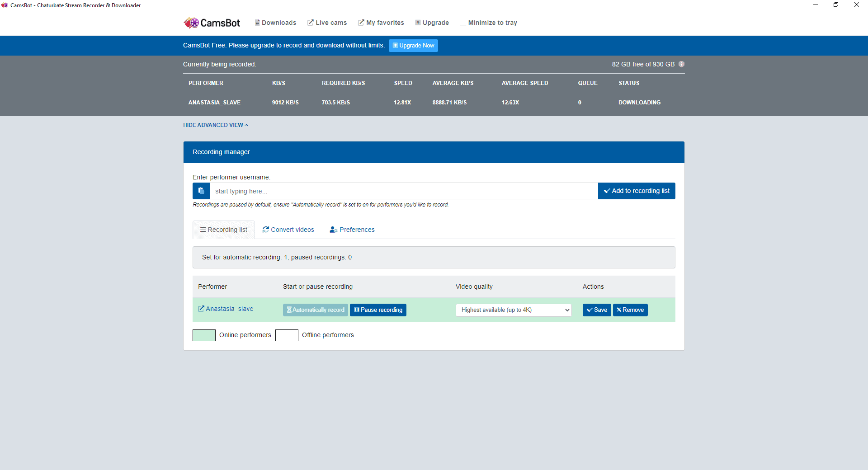The height and width of the screenshot is (470, 868).
Task: Switch to Recording list tab
Action: click(224, 230)
